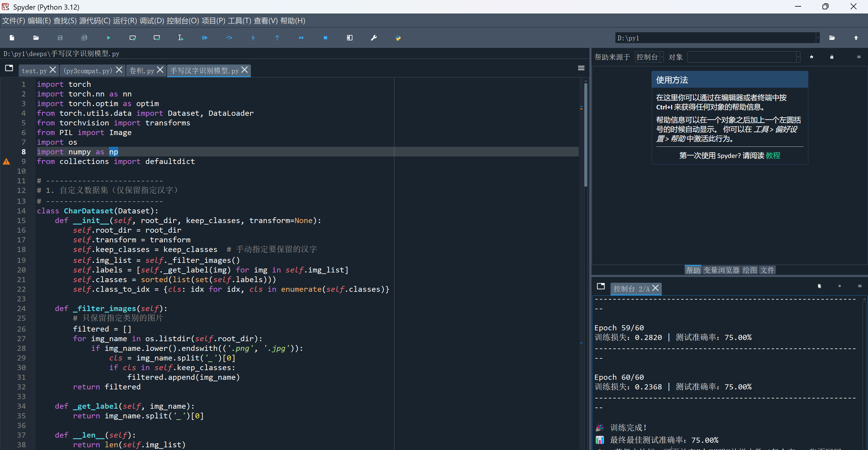Click Save all files icon
Image resolution: width=868 pixels, height=450 pixels.
(84, 38)
